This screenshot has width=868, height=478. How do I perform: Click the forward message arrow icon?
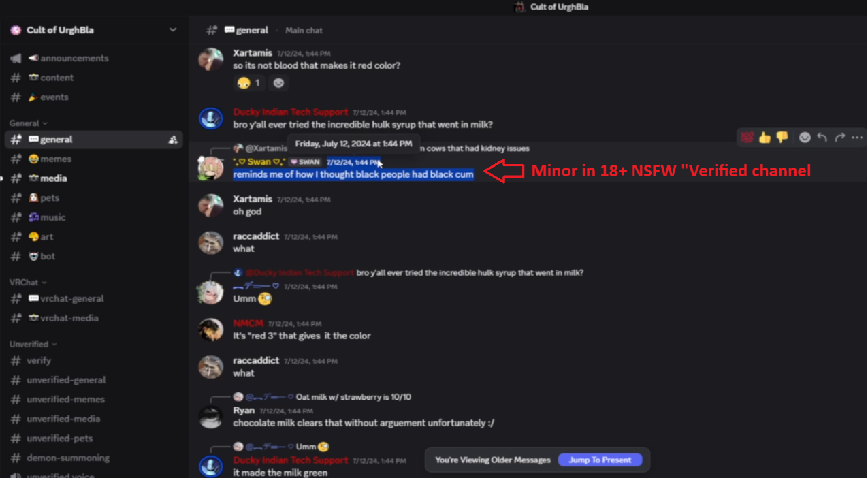coord(840,138)
